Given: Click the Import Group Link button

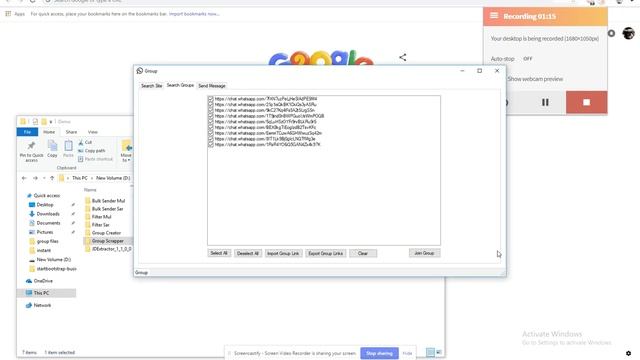Looking at the screenshot, I should click(283, 253).
